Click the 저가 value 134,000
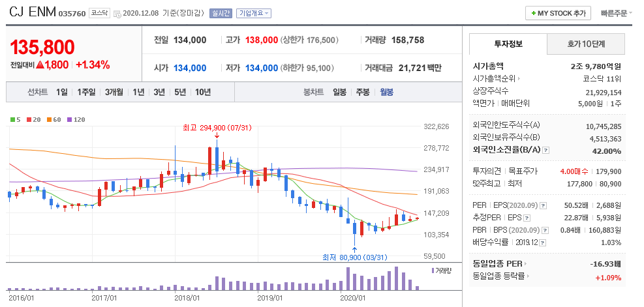 (x=262, y=68)
